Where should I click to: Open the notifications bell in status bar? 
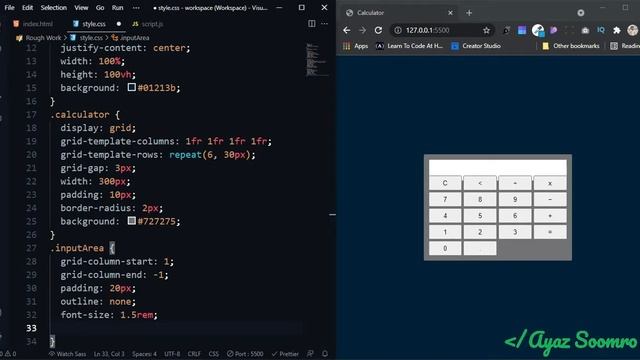(x=325, y=354)
